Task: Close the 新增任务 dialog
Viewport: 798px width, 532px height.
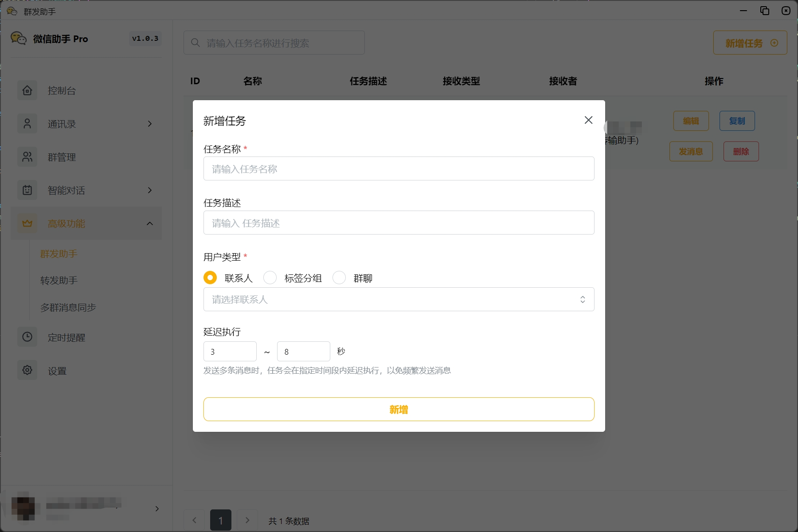Action: click(x=588, y=120)
